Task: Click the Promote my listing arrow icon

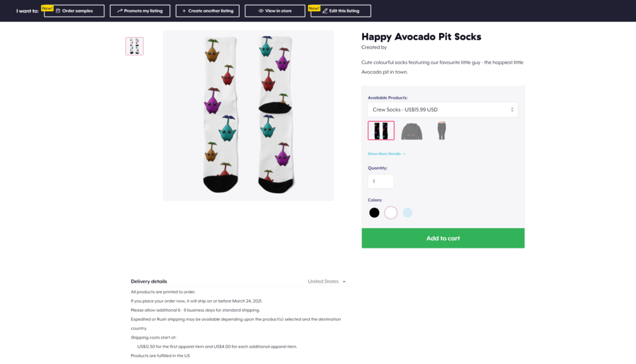Action: (x=120, y=11)
